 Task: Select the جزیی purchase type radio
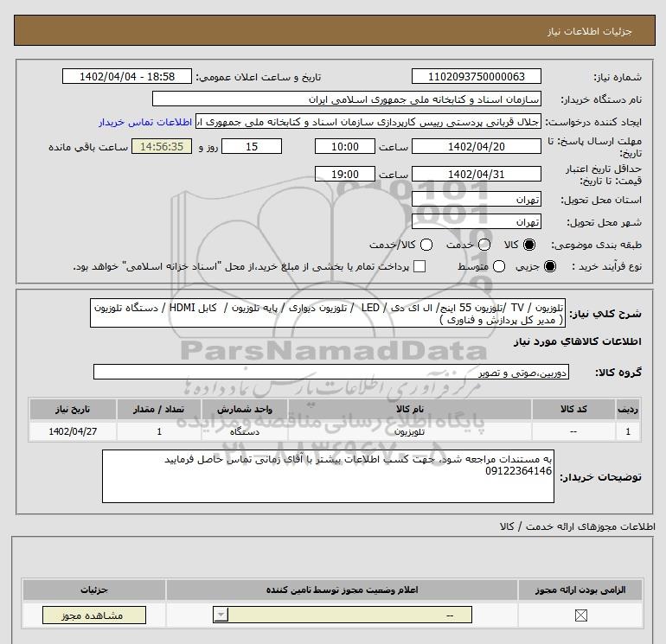[x=549, y=266]
